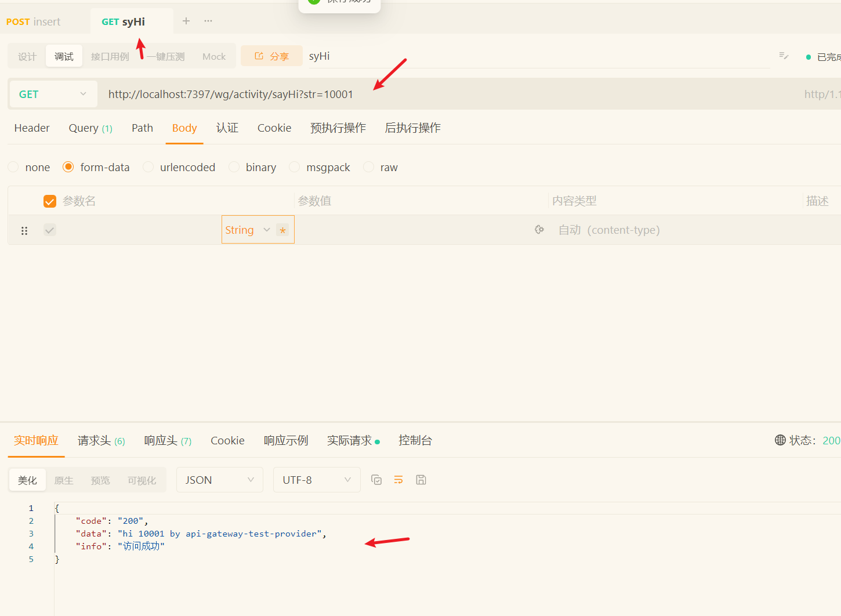Switch to the 原生 raw view button

(x=64, y=480)
